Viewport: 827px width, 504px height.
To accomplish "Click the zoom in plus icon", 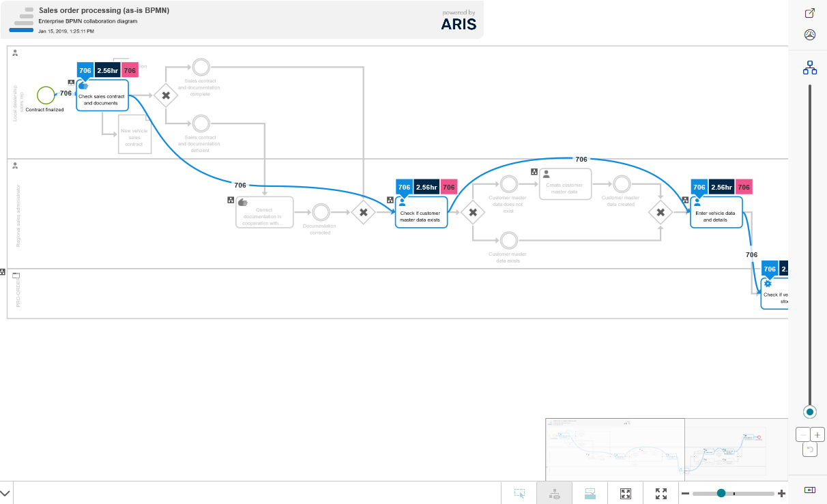I will tap(781, 493).
